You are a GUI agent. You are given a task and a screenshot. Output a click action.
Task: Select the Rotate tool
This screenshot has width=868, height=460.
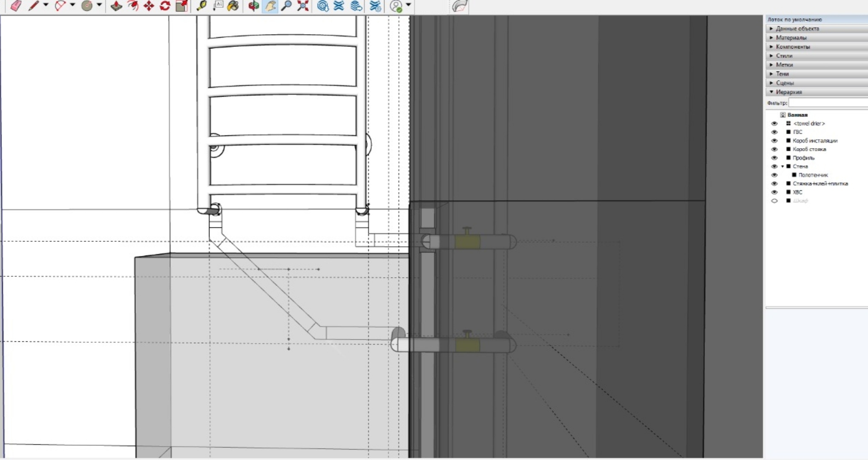[165, 6]
